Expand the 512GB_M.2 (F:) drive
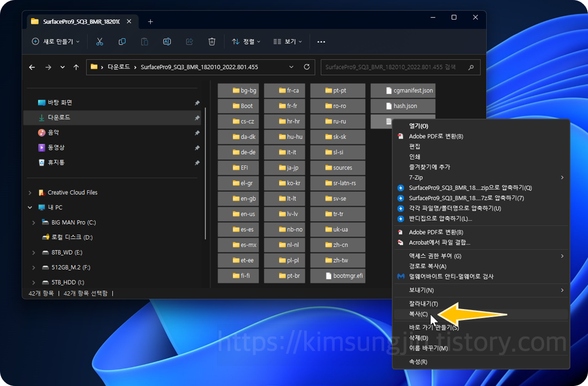The width and height of the screenshot is (588, 386). [x=34, y=268]
